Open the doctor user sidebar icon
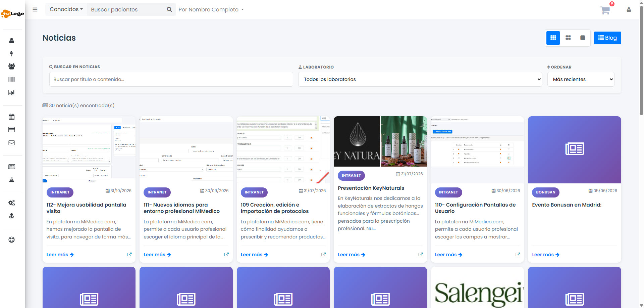 (12, 216)
